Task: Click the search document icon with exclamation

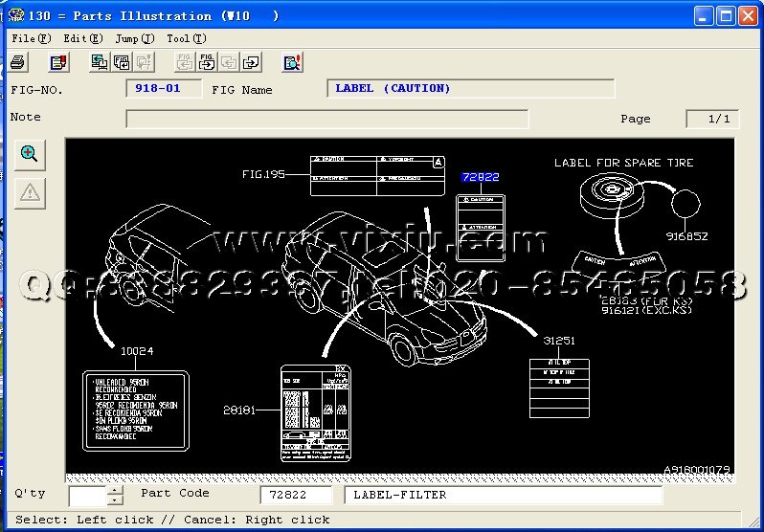Action: click(293, 63)
